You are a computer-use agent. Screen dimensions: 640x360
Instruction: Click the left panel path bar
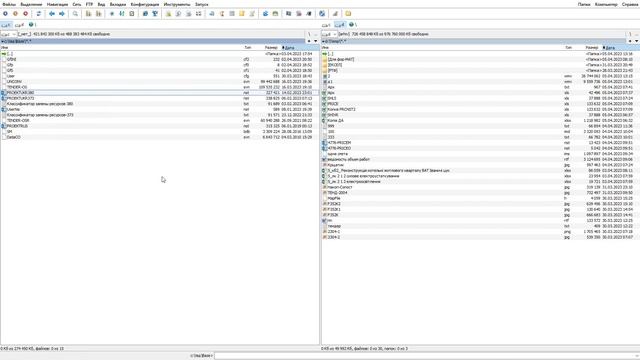[x=153, y=41]
